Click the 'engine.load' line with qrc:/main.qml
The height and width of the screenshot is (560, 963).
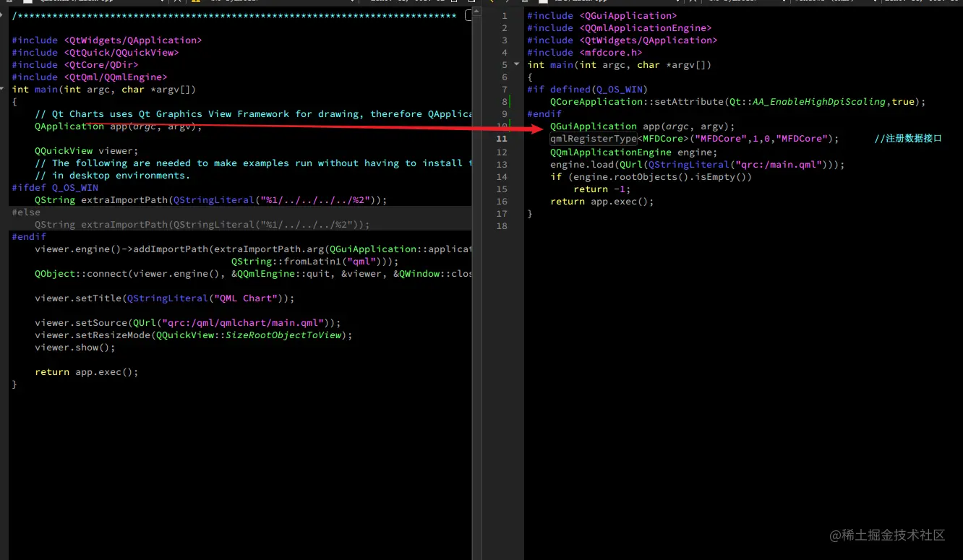(698, 165)
